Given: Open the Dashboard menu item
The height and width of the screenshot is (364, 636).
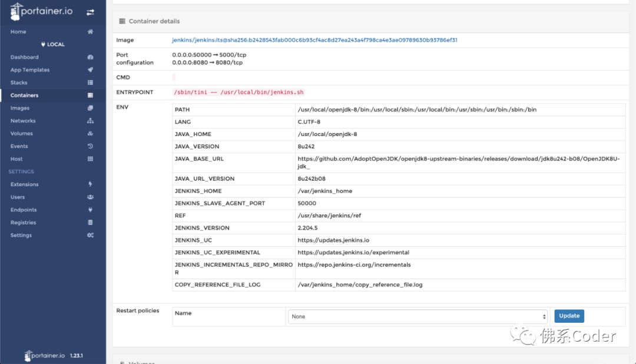Looking at the screenshot, I should pos(24,57).
